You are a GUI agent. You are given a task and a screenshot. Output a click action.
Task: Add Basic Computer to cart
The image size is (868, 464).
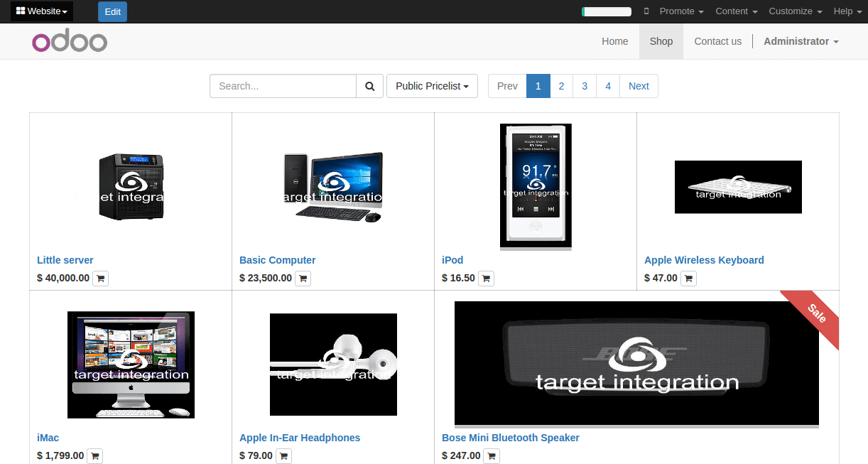(x=303, y=279)
